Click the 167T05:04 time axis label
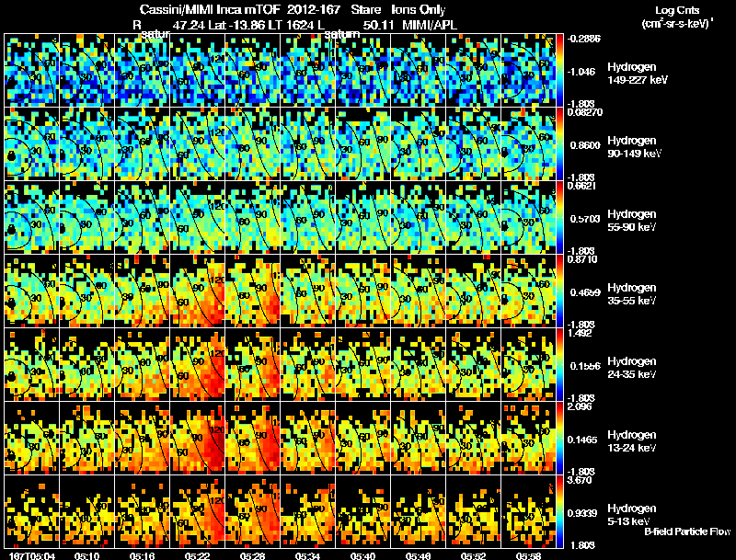736x560 pixels. click(32, 555)
